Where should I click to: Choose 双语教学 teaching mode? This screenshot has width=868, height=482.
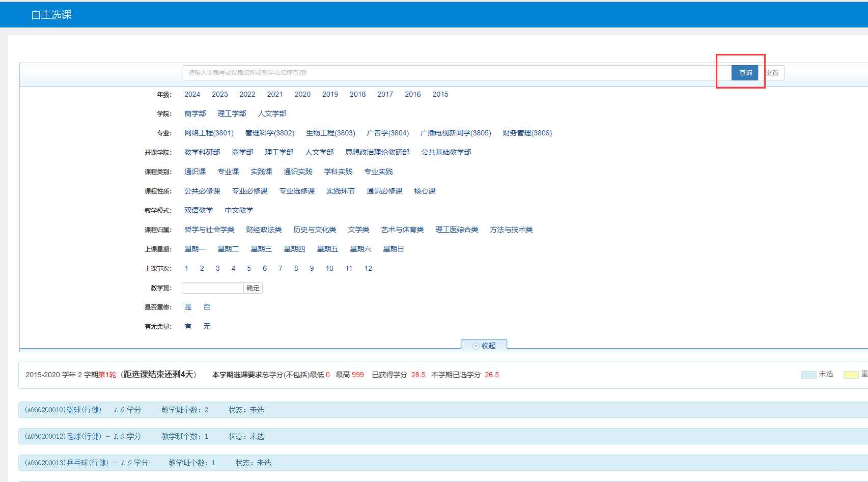[199, 210]
